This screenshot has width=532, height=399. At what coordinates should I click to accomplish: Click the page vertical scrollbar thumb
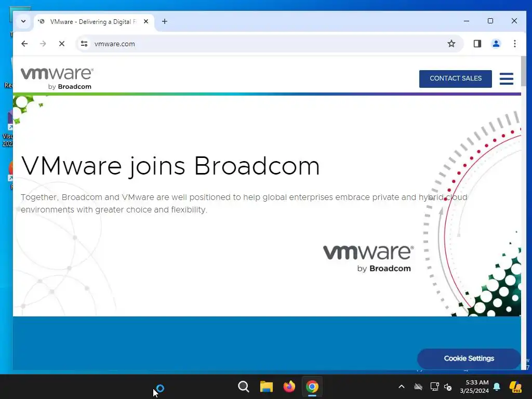[x=524, y=71]
